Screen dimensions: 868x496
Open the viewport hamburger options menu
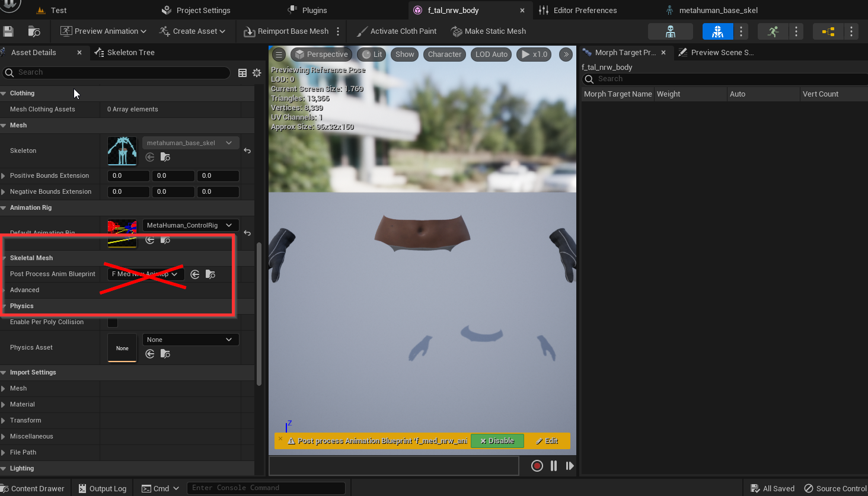(x=279, y=55)
